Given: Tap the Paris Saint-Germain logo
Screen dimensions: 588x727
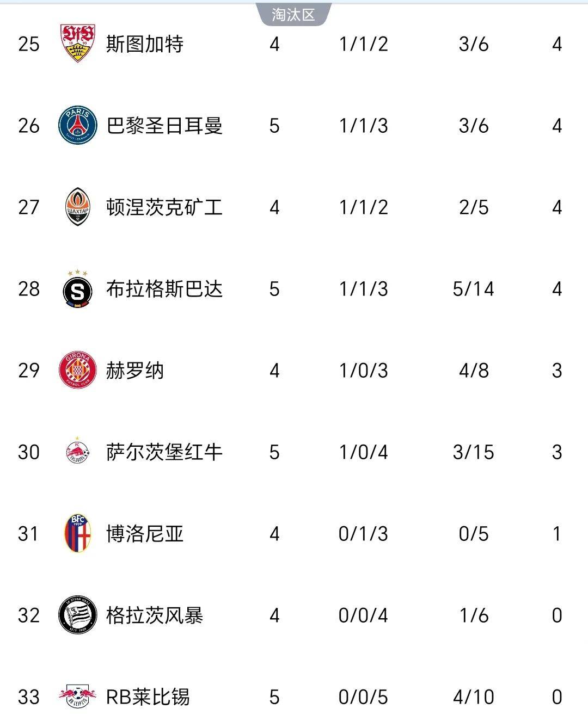Looking at the screenshot, I should tap(78, 125).
